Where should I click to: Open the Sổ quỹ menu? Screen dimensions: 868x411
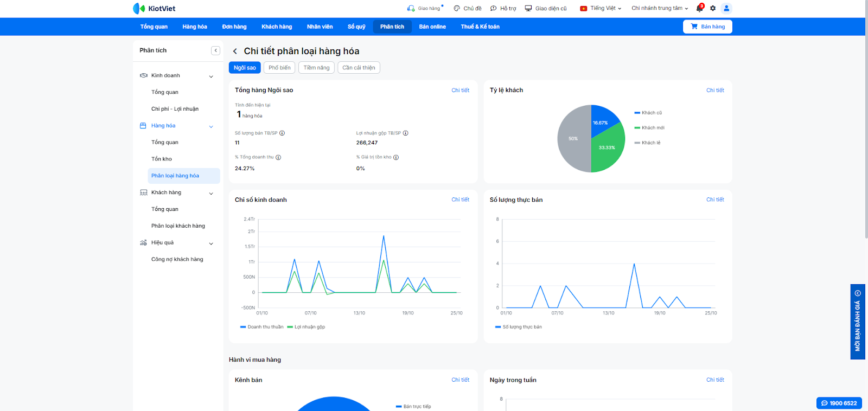point(356,27)
